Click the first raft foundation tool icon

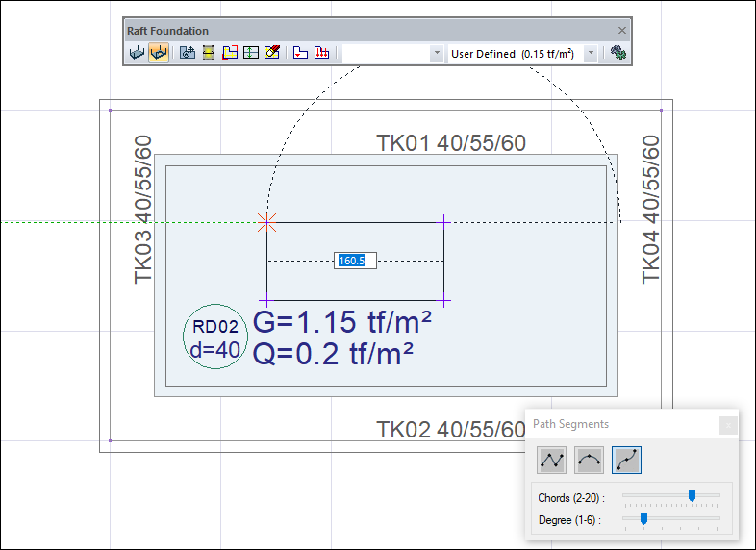tap(137, 53)
